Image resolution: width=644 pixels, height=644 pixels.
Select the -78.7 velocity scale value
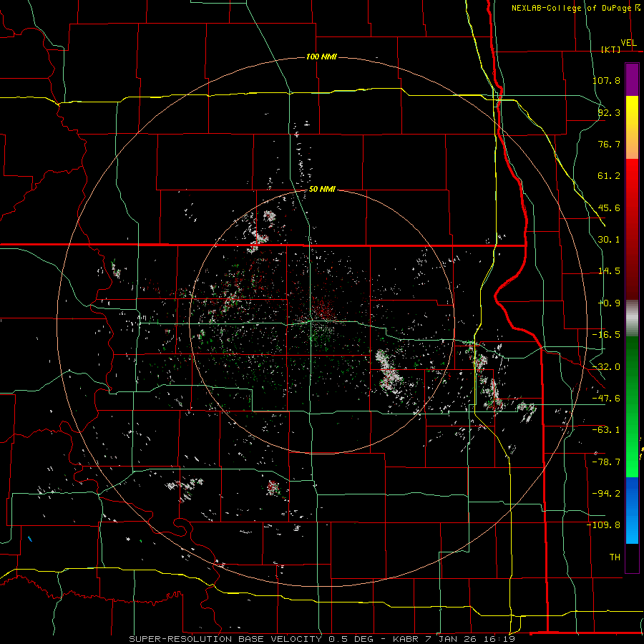coord(606,462)
